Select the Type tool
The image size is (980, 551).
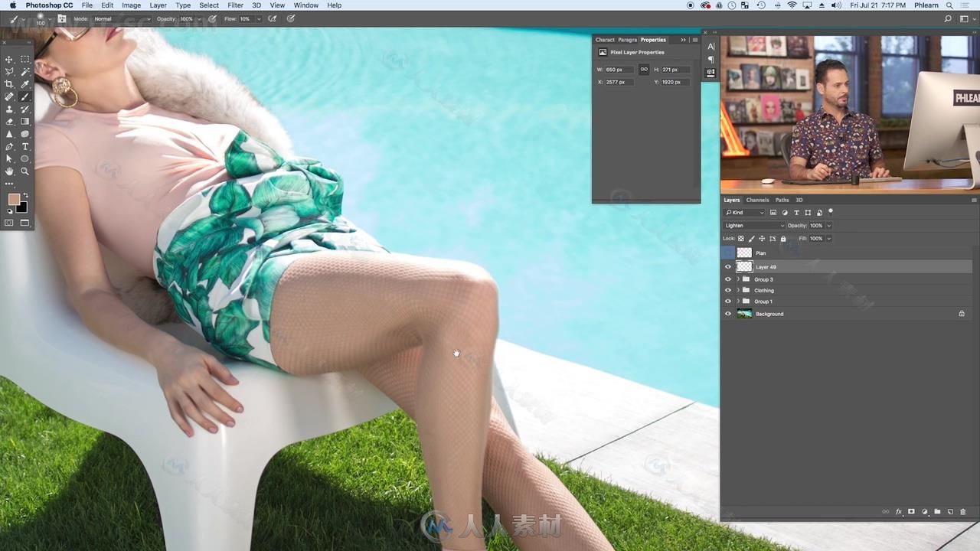(x=25, y=146)
